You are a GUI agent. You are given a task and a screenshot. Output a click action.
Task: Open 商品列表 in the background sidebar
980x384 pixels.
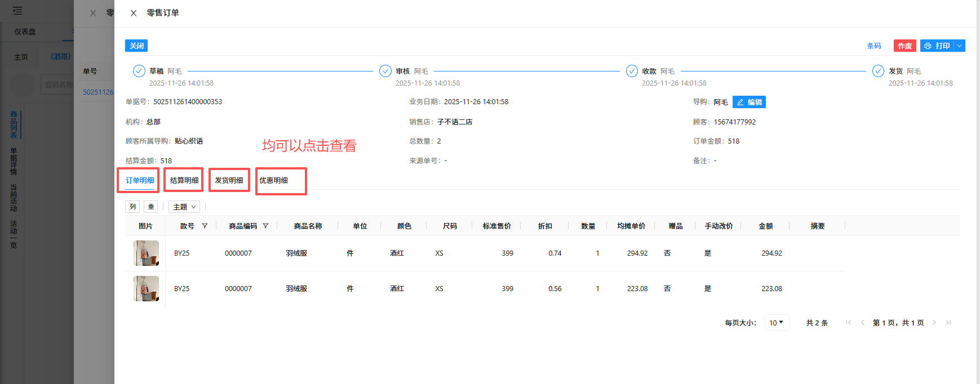point(14,124)
